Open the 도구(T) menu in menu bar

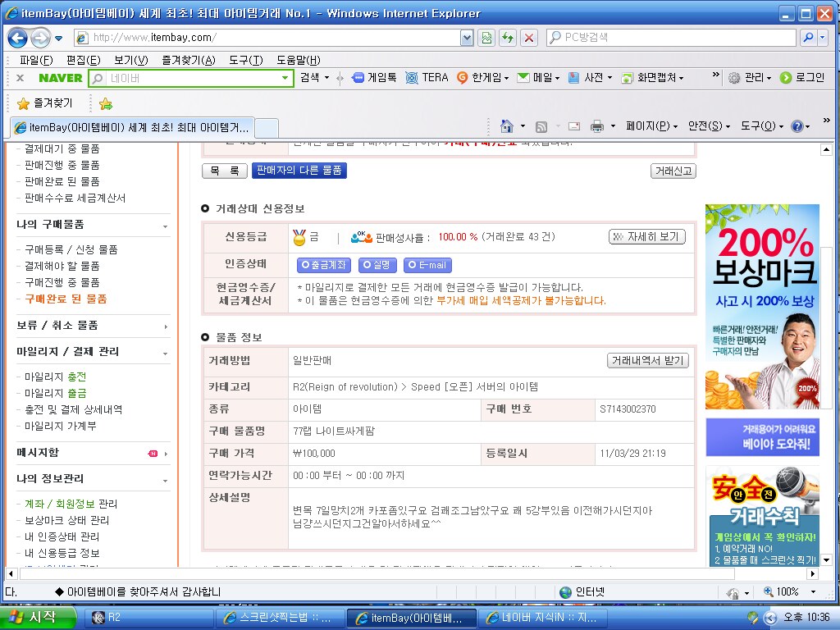[x=245, y=60]
